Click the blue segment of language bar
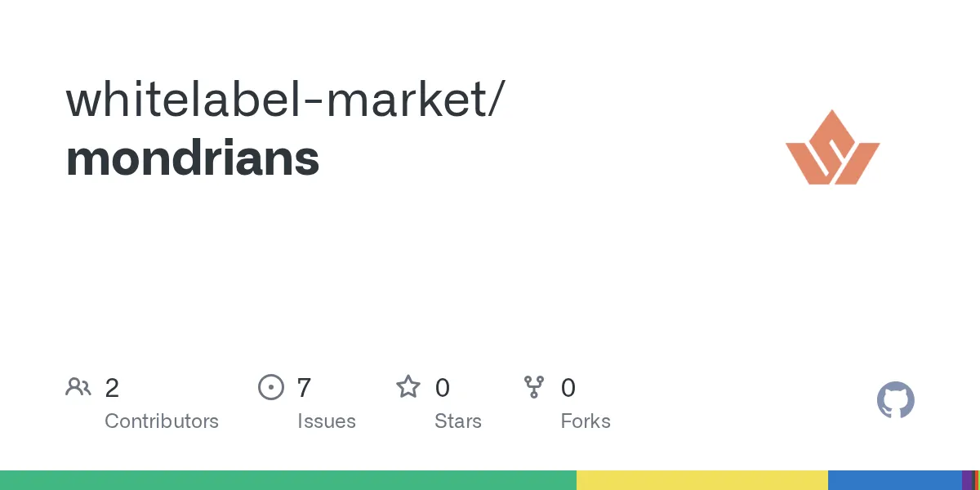This screenshot has height=490, width=980. tap(895, 480)
